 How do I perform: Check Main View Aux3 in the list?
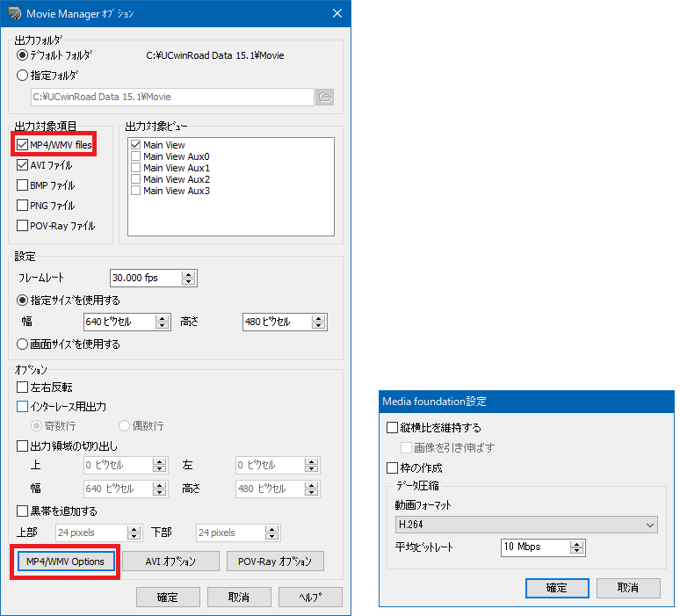coord(136,191)
